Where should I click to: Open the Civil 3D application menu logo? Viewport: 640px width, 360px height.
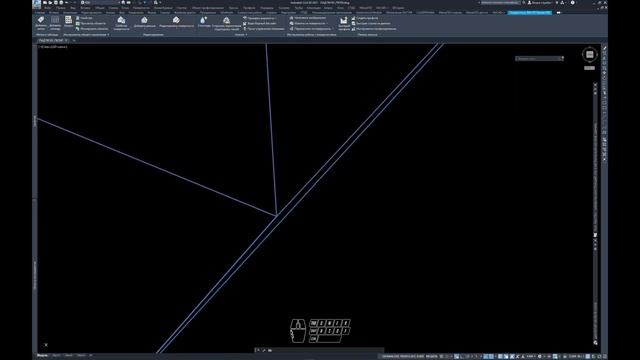(x=37, y=4)
